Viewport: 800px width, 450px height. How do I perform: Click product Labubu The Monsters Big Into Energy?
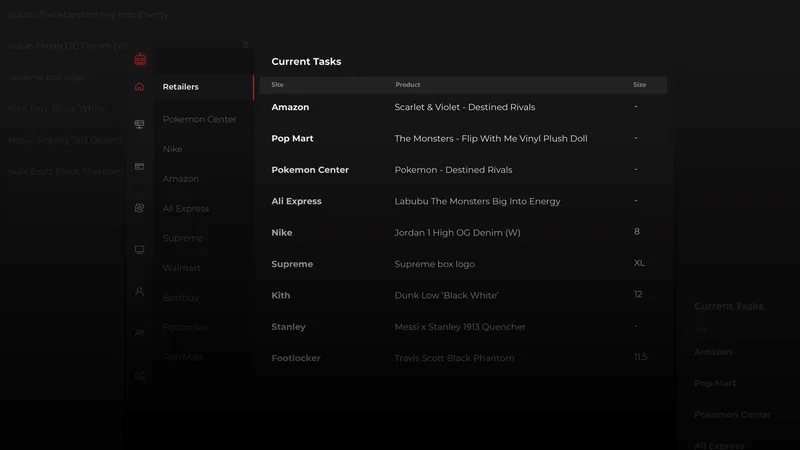(477, 201)
